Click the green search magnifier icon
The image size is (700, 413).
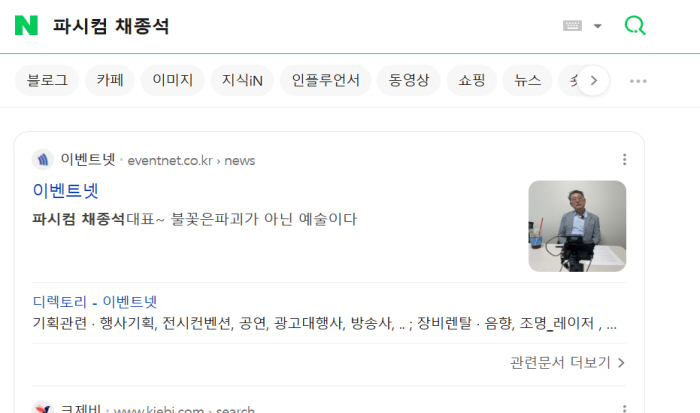[635, 25]
